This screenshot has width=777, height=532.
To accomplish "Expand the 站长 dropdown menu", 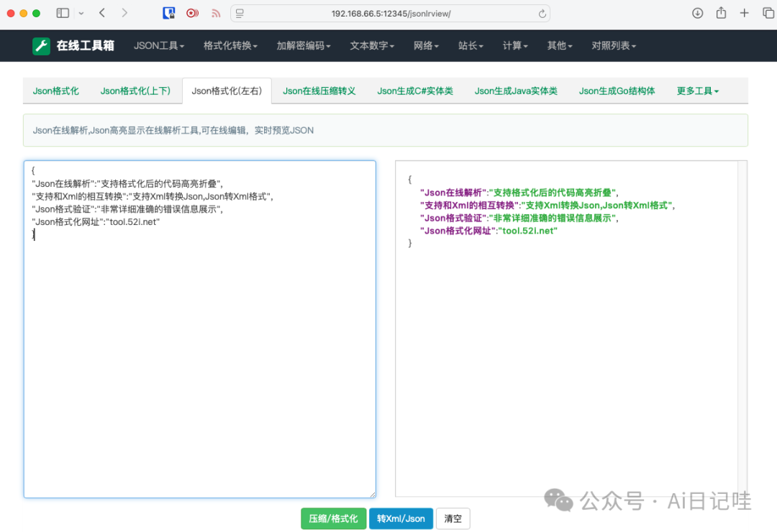I will 471,46.
